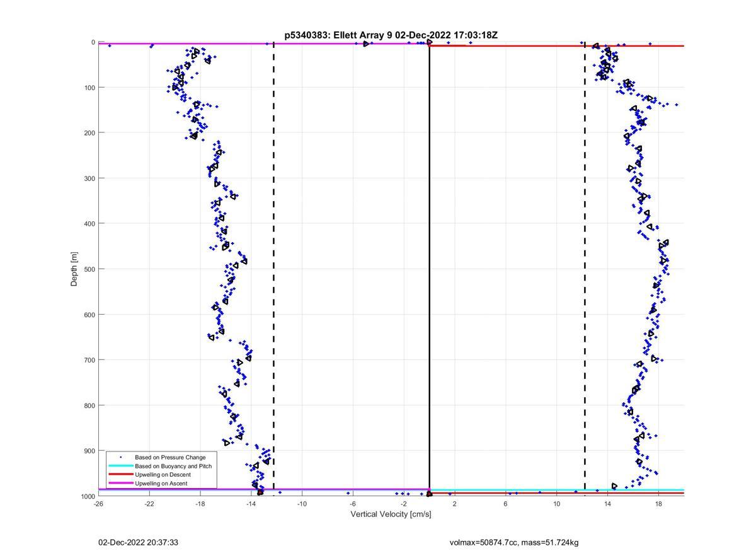Image resolution: width=756 pixels, height=558 pixels.
Task: Click the 'volmax=50874.7cc, mass=51.724kg' text
Action: click(514, 542)
